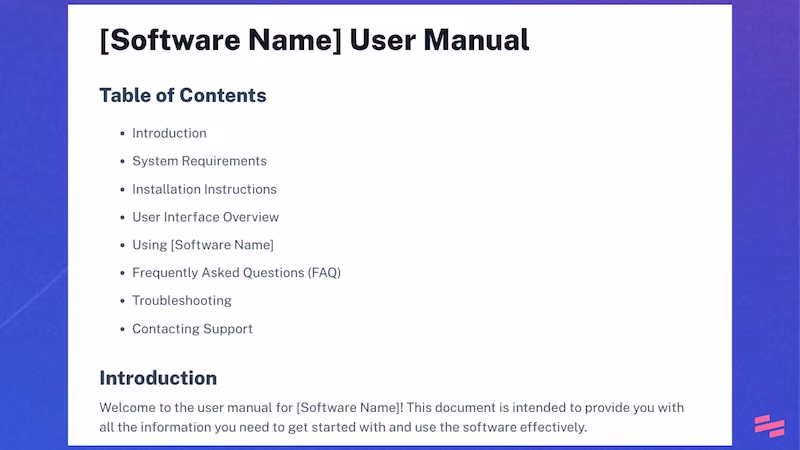Click the "Welcome to the user manual" paragraph

391,417
